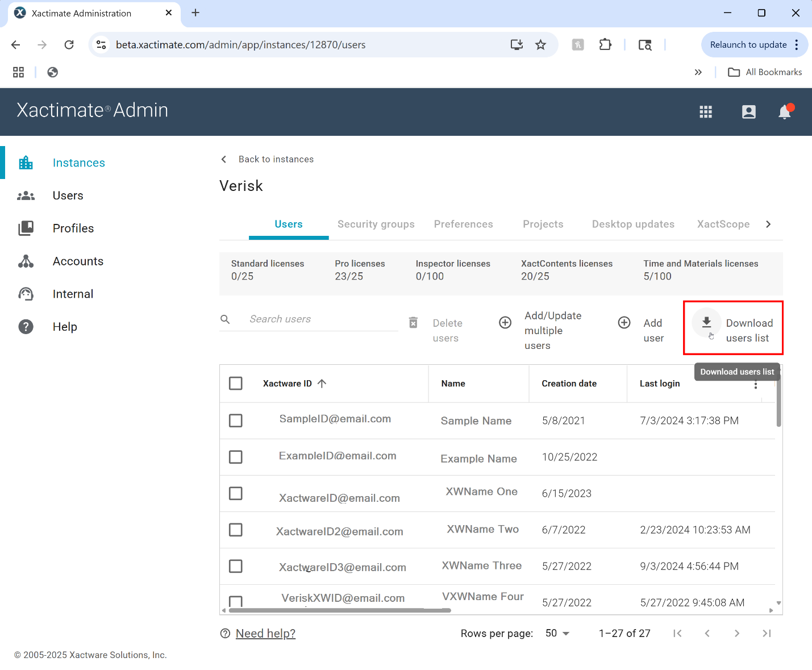This screenshot has width=812, height=670.
Task: Click the search magnifier icon beside Search users
Action: 225,319
